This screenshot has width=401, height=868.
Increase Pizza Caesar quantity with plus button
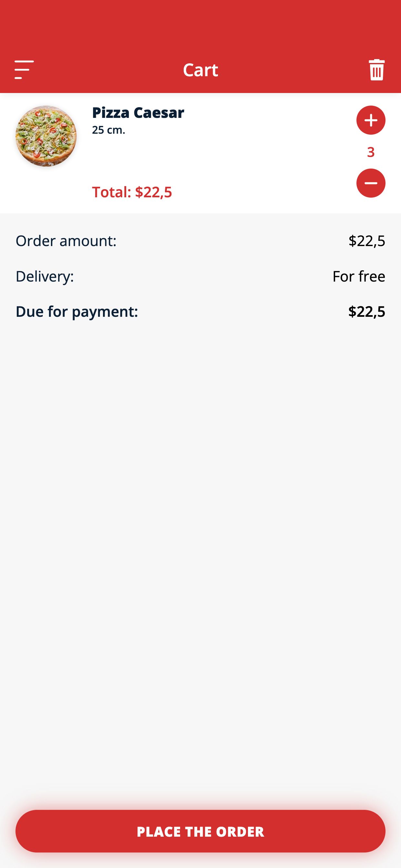371,120
